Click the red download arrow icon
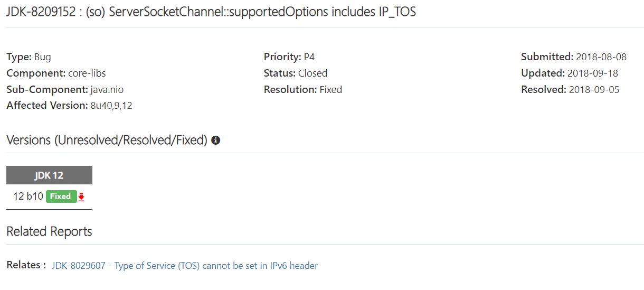 pos(81,197)
